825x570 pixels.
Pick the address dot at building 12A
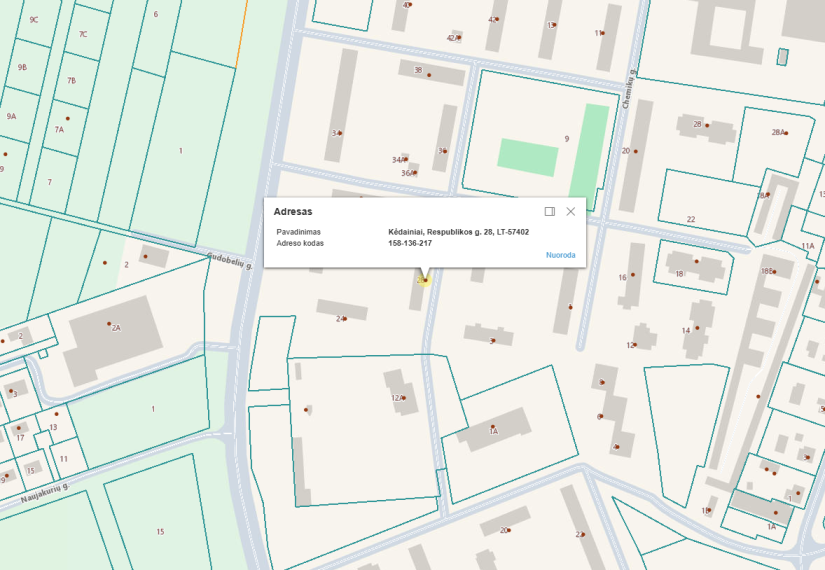point(404,398)
